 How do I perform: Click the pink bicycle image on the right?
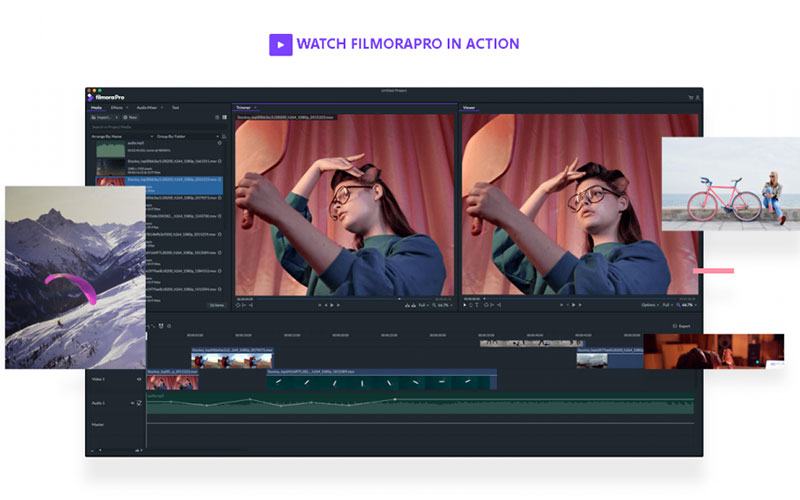731,184
